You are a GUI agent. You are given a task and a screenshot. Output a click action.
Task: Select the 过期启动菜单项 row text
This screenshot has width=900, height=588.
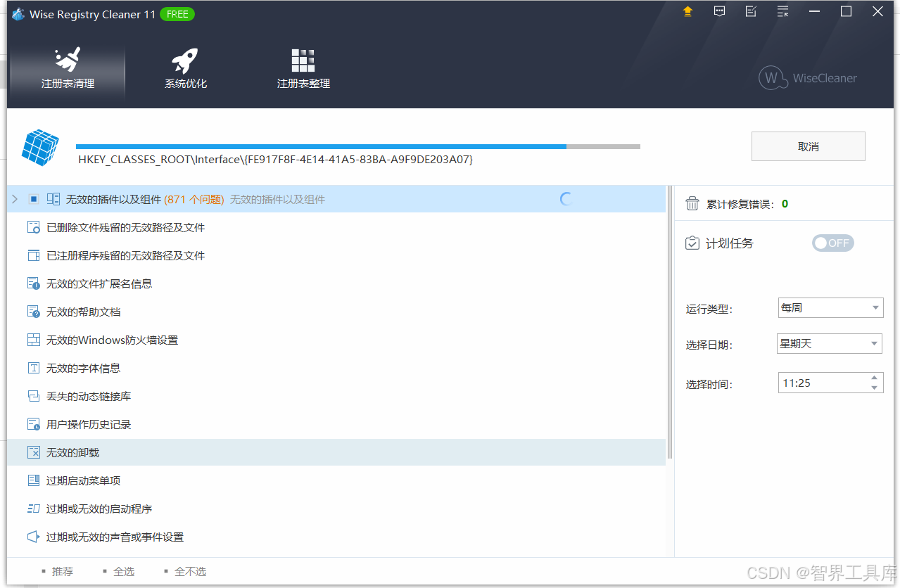[83, 480]
